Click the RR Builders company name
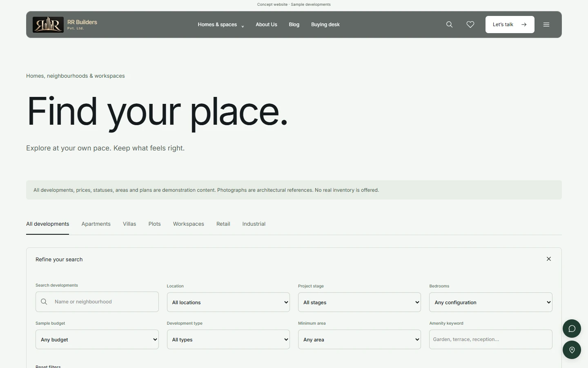 coord(82,22)
